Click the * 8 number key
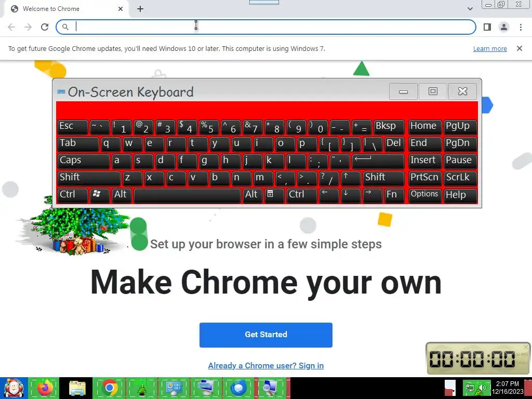Image resolution: width=532 pixels, height=399 pixels. click(274, 127)
